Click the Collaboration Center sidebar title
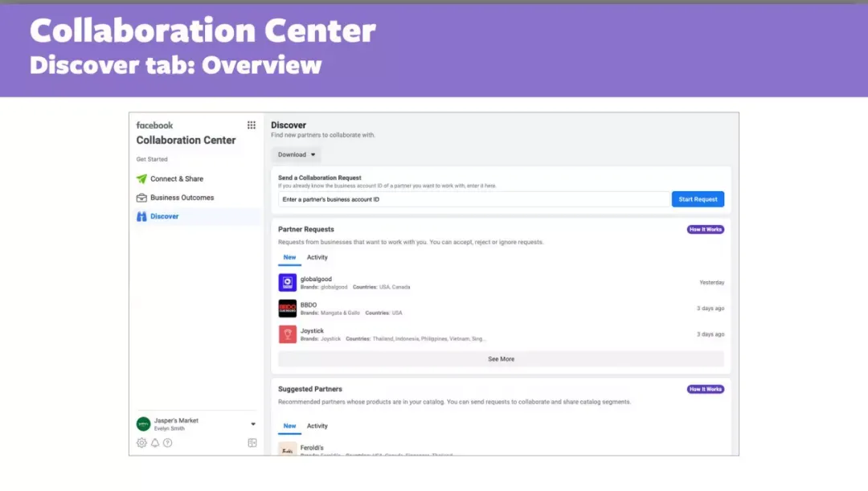Viewport: 868px width, 491px height. [x=186, y=140]
